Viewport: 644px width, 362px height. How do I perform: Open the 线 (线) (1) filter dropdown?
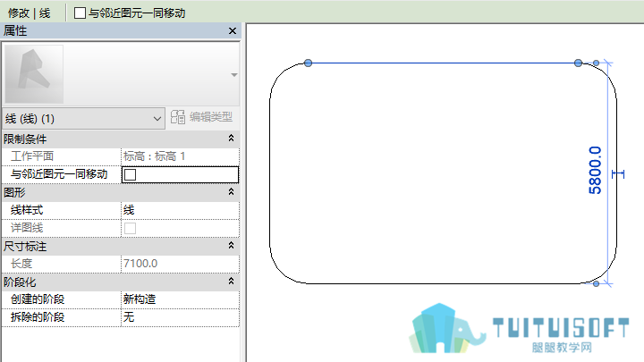(x=83, y=119)
